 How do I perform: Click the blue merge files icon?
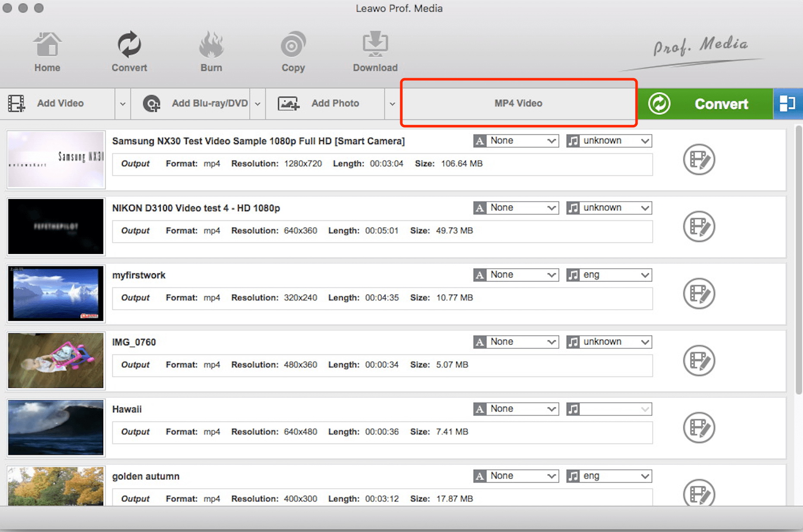pyautogui.click(x=787, y=104)
